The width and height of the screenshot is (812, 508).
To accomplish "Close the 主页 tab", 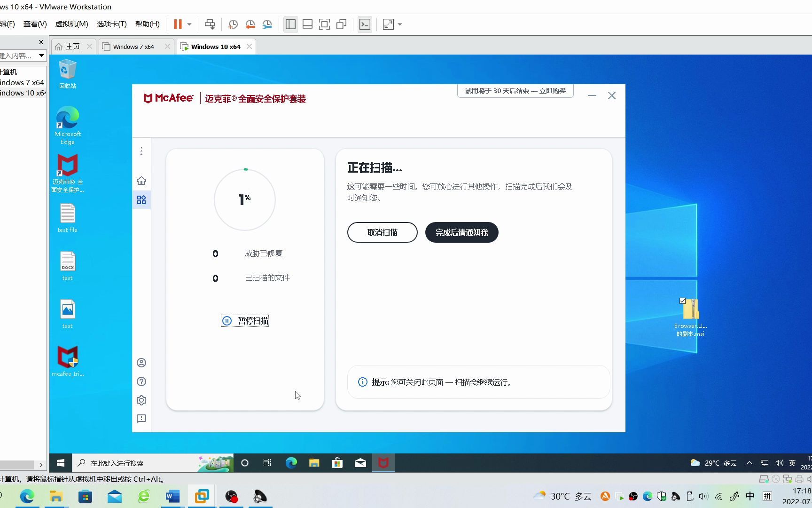I will [89, 47].
